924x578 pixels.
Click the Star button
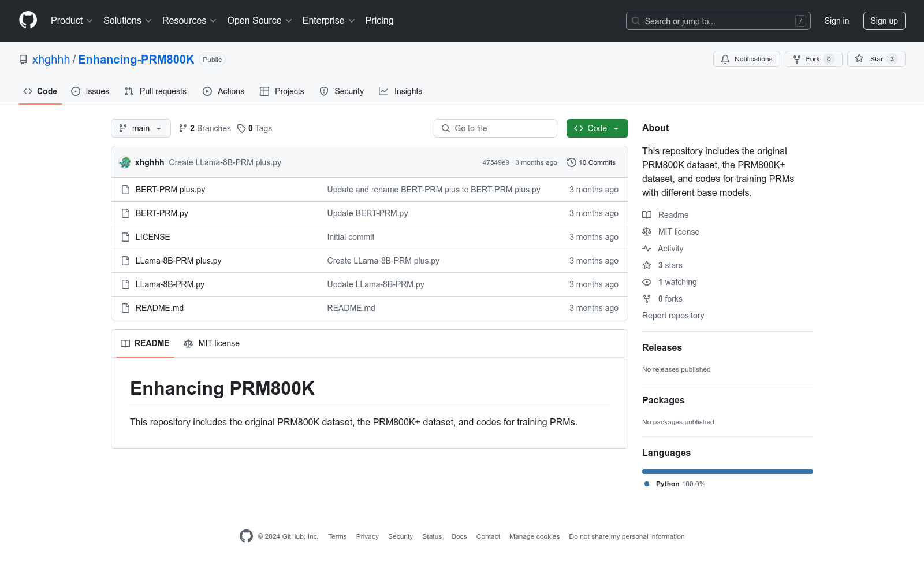[876, 59]
